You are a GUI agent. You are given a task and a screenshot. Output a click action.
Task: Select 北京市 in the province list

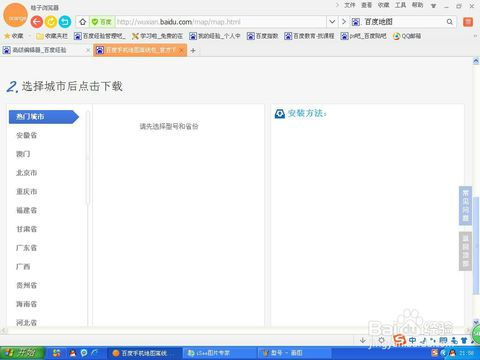coord(27,173)
